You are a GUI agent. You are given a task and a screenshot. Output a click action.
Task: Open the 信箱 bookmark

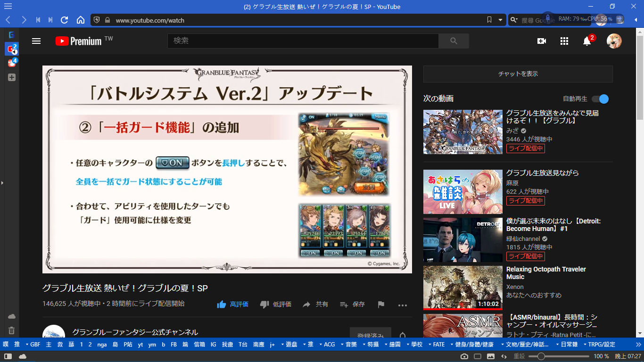click(x=199, y=345)
